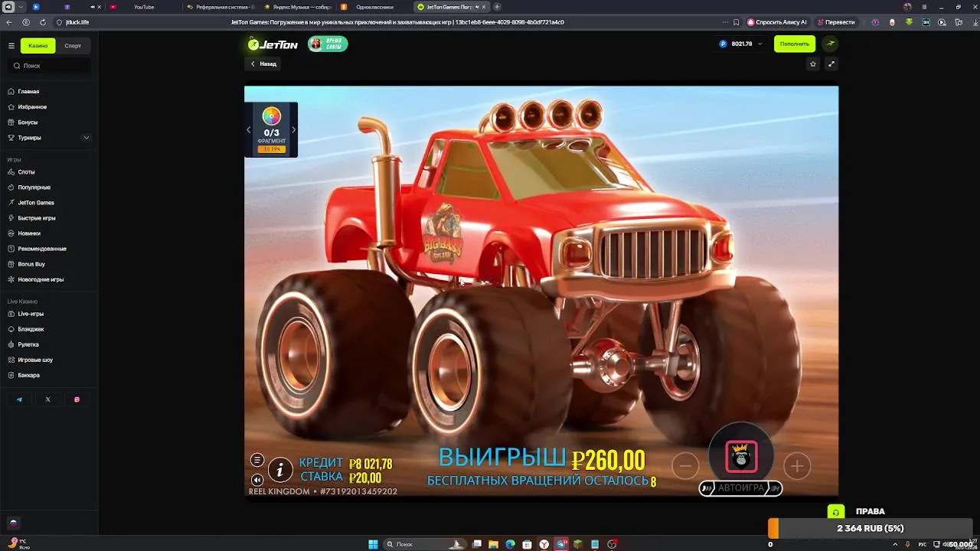Image resolution: width=980 pixels, height=551 pixels.
Task: Open Бонусы in the sidebar
Action: pyautogui.click(x=28, y=122)
